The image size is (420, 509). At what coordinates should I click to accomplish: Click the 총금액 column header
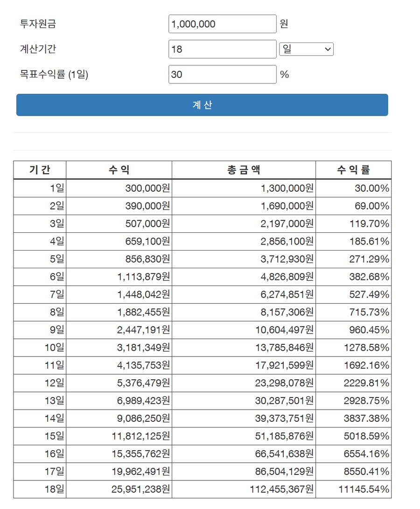pos(244,170)
